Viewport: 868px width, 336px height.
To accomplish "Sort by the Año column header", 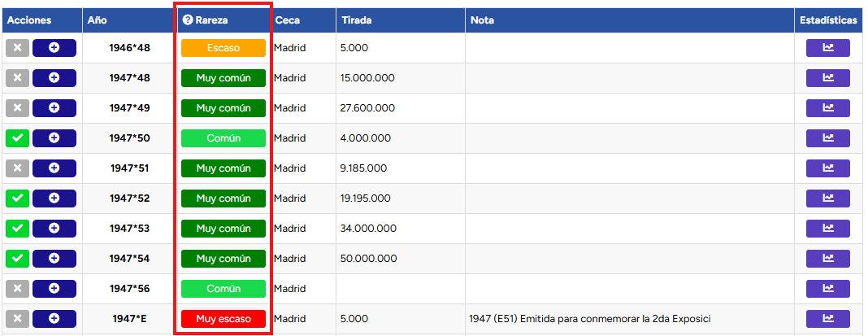I will 98,20.
